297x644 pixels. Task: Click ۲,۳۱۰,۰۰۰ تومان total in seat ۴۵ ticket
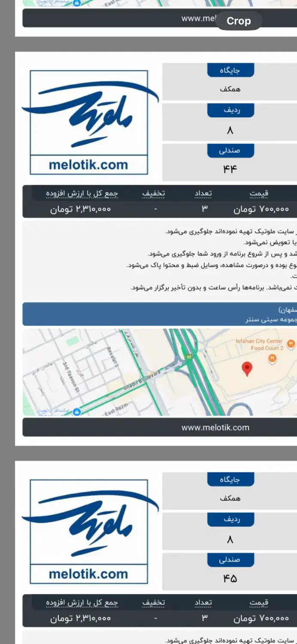tap(81, 618)
